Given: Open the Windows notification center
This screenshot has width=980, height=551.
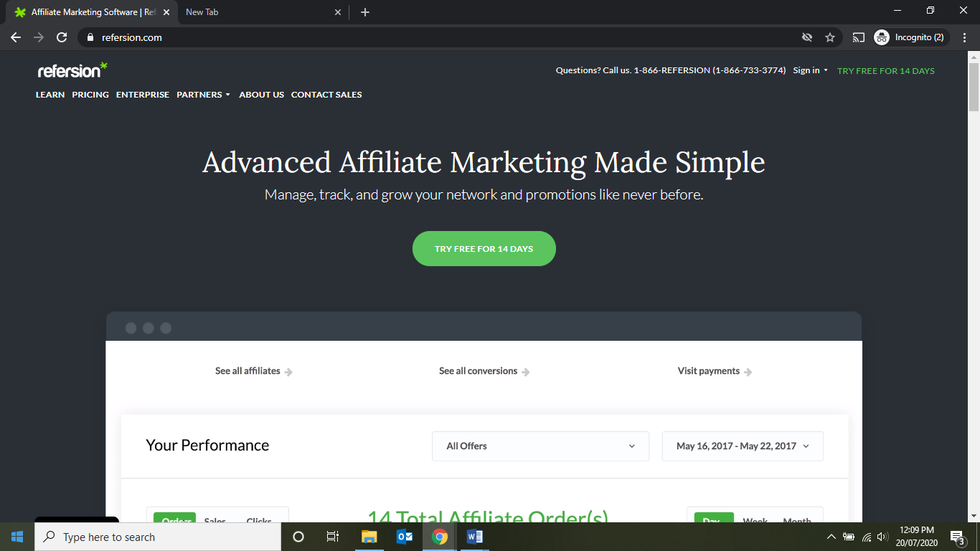Looking at the screenshot, I should 957,537.
